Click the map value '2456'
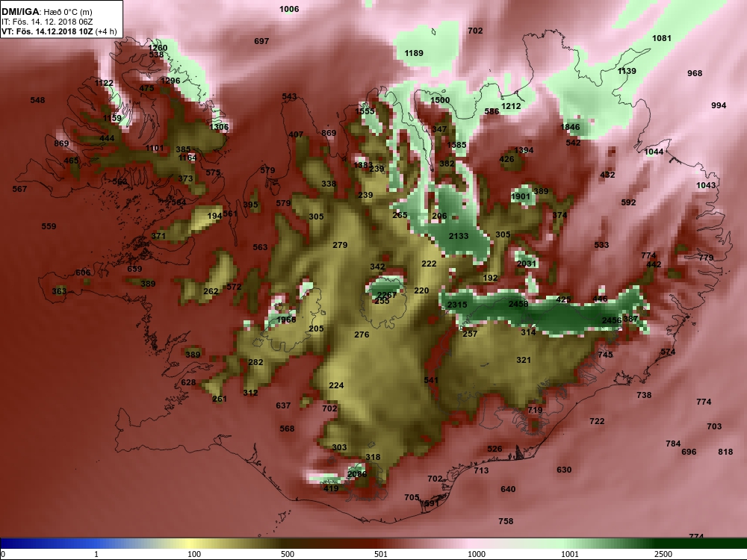This screenshot has width=747, height=560. pos(611,320)
